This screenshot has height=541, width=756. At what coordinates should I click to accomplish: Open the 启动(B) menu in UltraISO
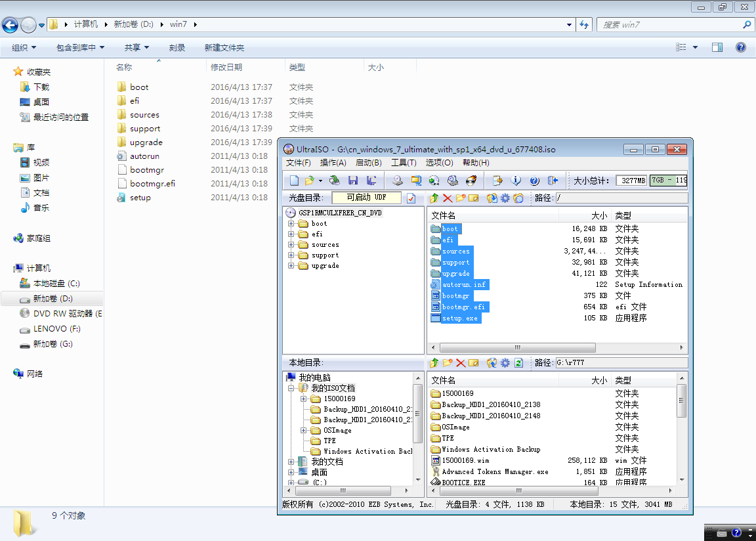368,163
